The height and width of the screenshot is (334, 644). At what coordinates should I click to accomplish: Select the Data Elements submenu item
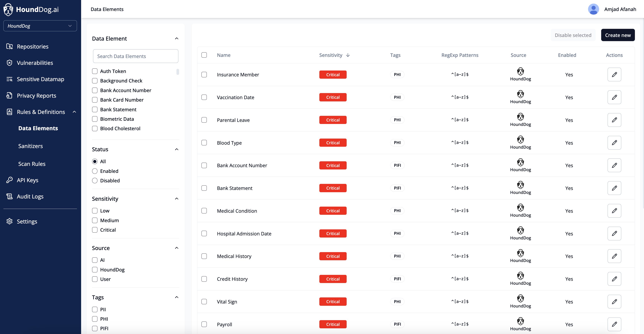[38, 128]
